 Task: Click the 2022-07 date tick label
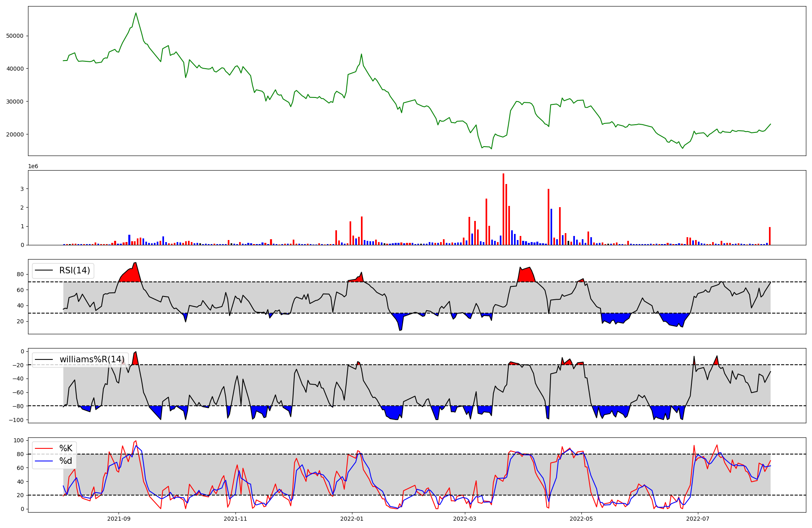pos(698,519)
